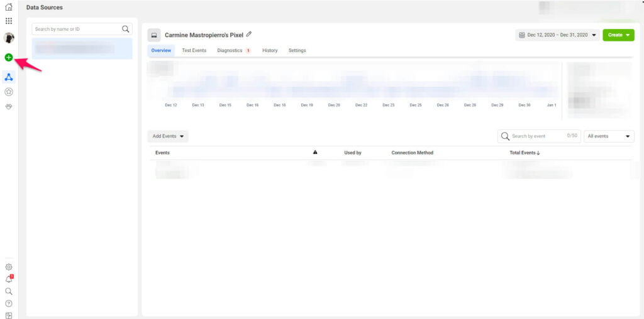Click the magnifier in the name or ID search
Screen dimensions: 644x319
click(x=126, y=29)
